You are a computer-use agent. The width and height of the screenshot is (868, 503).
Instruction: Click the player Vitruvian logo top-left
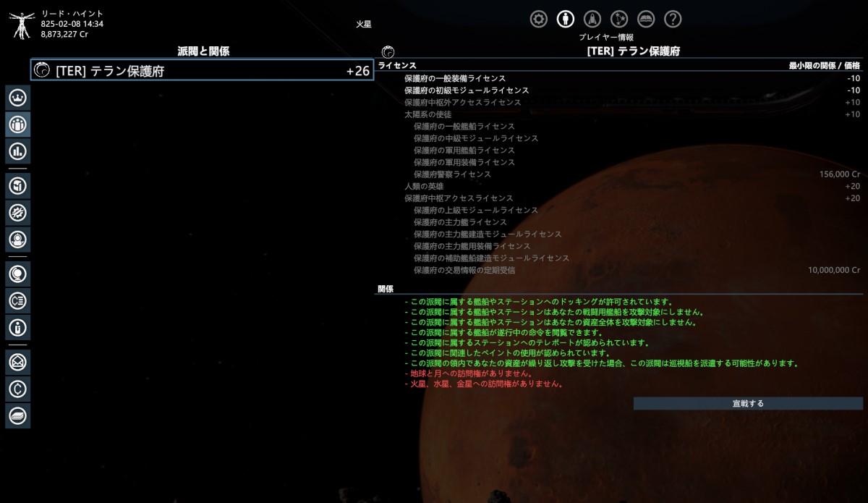coord(22,23)
